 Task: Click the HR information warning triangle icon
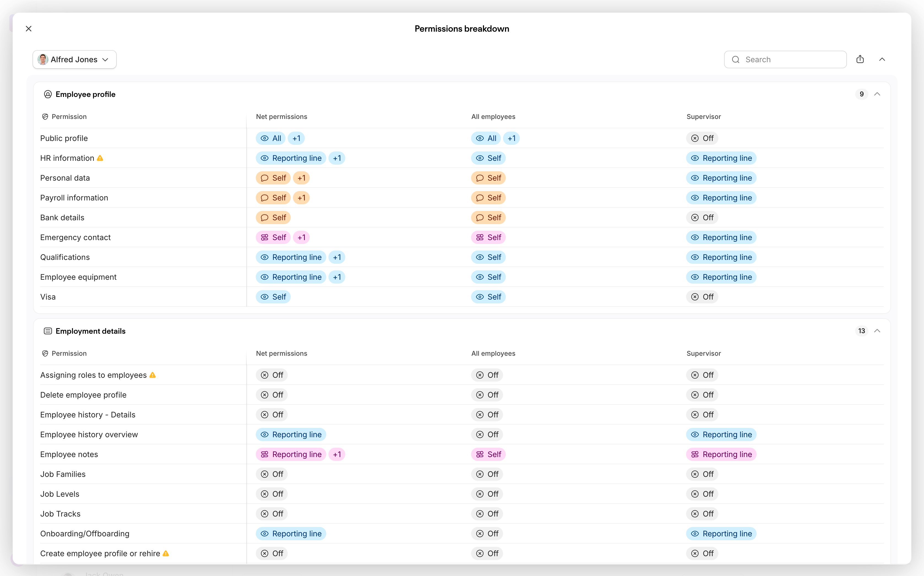100,158
